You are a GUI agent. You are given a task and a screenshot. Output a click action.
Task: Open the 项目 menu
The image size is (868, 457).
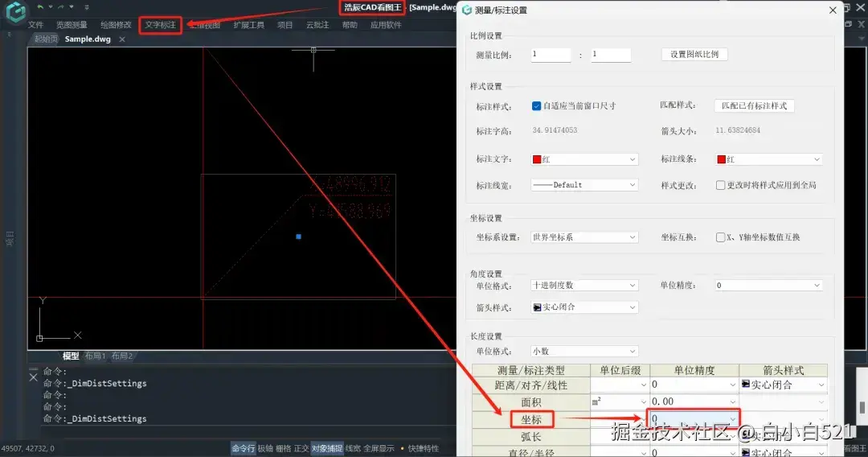[x=285, y=25]
